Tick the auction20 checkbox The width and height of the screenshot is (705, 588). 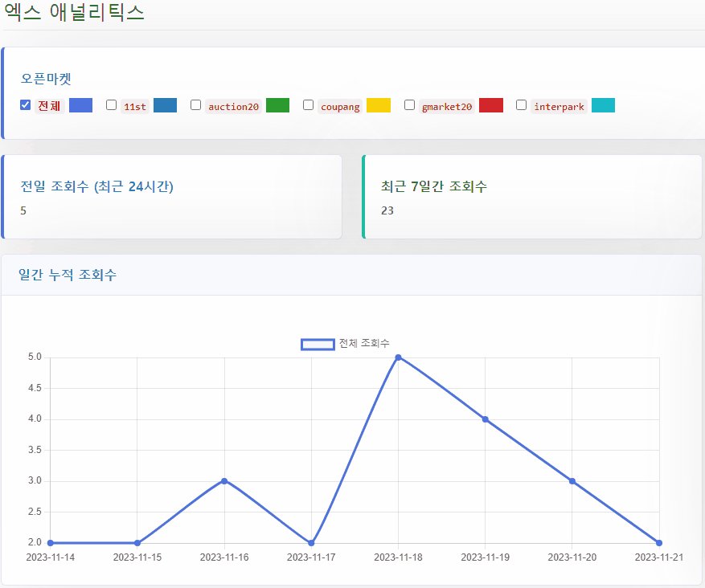(x=195, y=105)
